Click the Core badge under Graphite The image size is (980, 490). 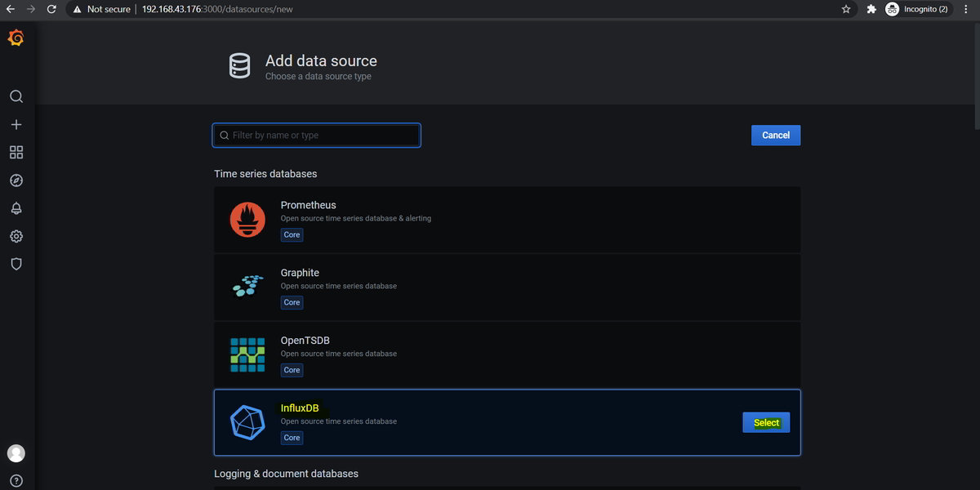(292, 302)
